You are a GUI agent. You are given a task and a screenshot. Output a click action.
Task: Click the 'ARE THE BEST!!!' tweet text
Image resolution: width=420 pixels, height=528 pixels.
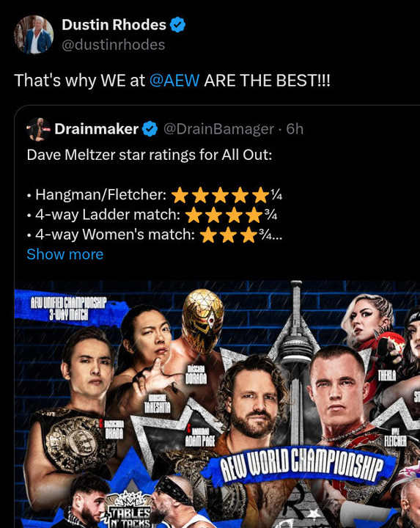[268, 81]
